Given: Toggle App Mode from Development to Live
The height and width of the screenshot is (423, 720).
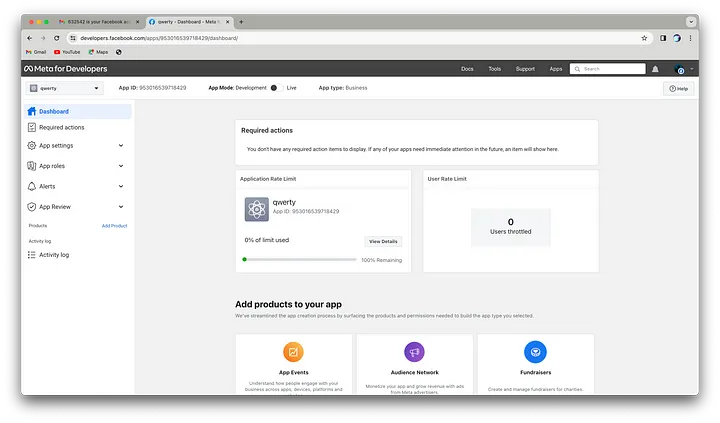Looking at the screenshot, I should point(276,88).
